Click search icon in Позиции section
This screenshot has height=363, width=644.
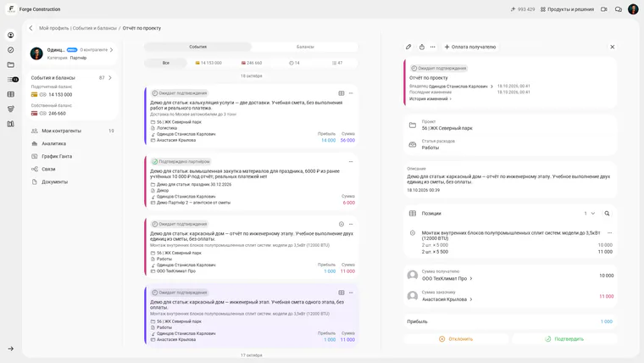(607, 214)
